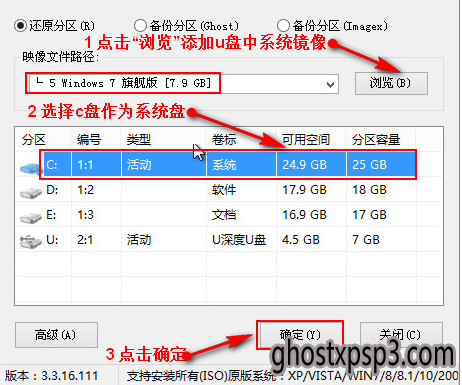Viewport: 462px width, 385px height.
Task: Click the 24.9 GB free space cell
Action: (304, 165)
